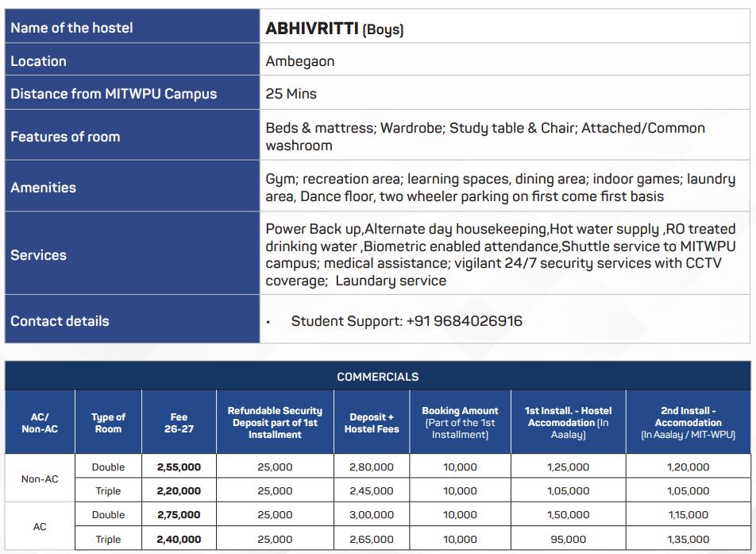Click the Contact details row label
The height and width of the screenshot is (554, 756).
pos(60,321)
